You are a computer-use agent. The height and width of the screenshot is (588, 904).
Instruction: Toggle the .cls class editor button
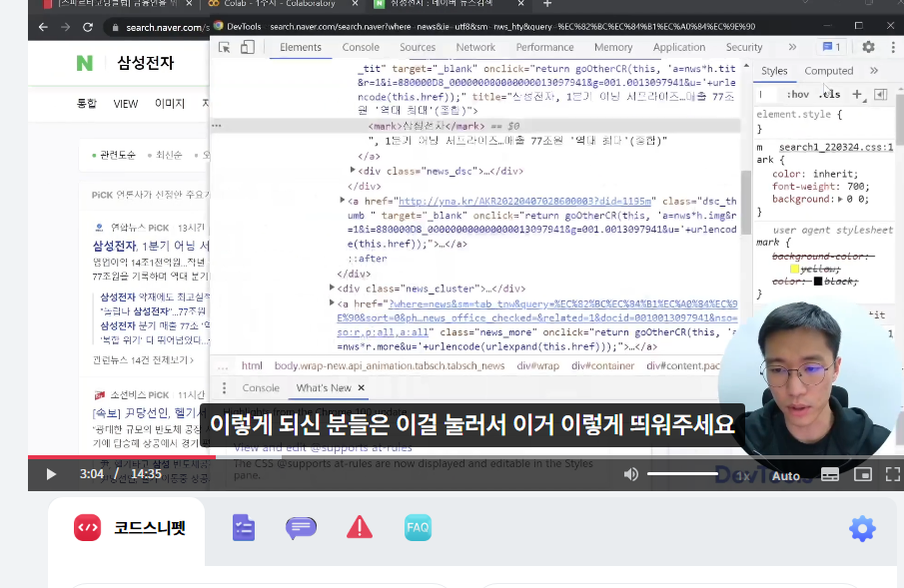pos(830,94)
